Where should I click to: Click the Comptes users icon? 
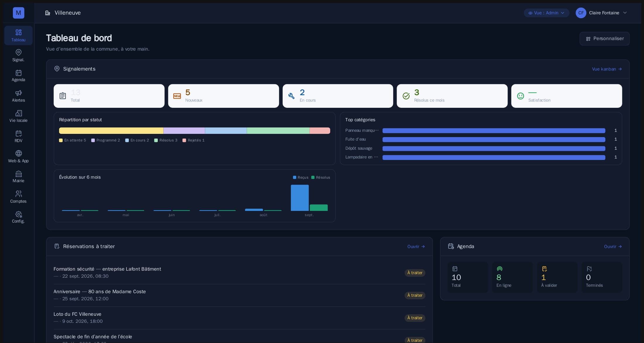click(x=18, y=194)
